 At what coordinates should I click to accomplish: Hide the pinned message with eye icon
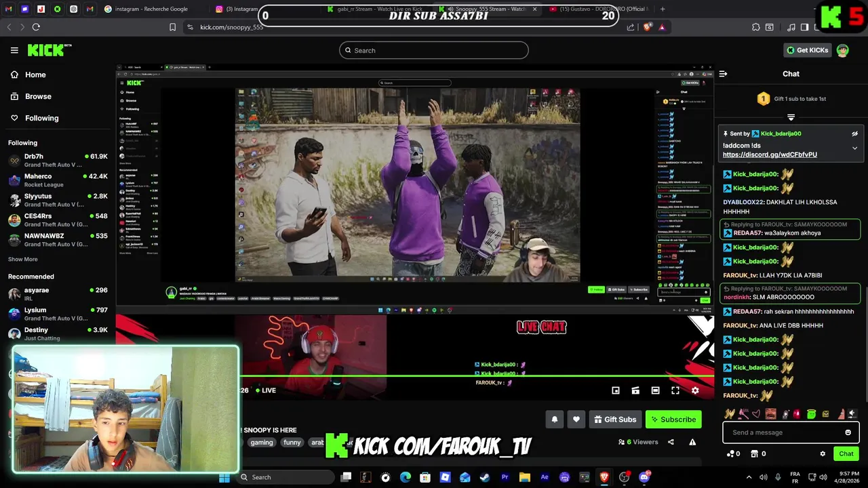(854, 134)
